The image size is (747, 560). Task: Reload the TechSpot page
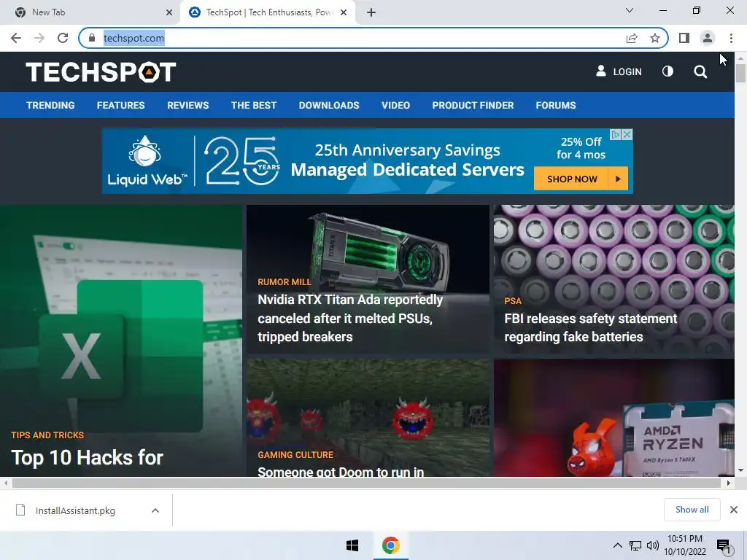pyautogui.click(x=63, y=38)
